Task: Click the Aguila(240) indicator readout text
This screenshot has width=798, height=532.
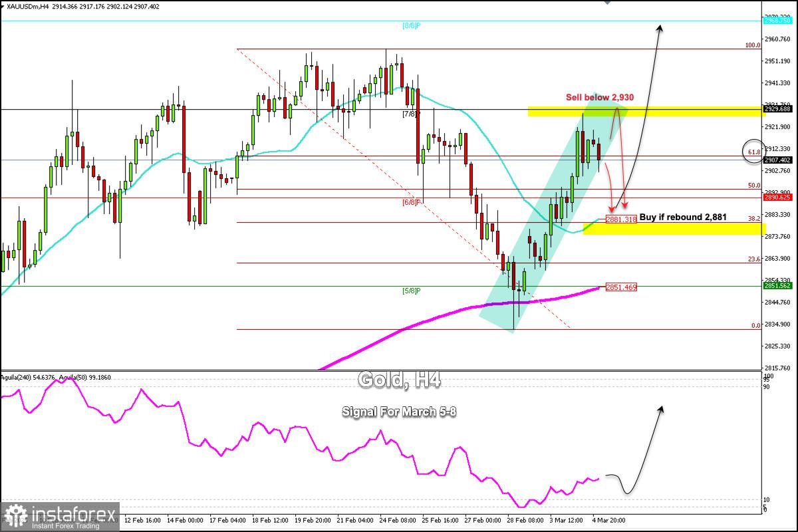Action: [x=27, y=377]
